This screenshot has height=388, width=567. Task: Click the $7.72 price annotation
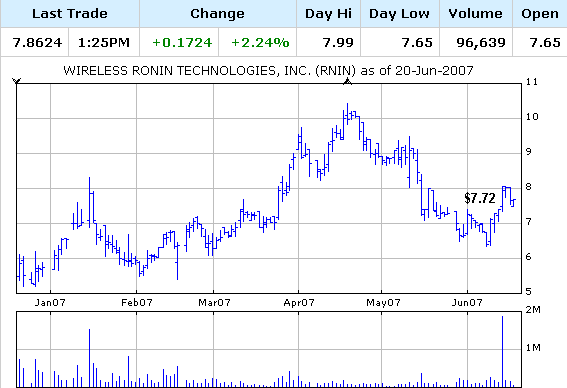tap(480, 198)
